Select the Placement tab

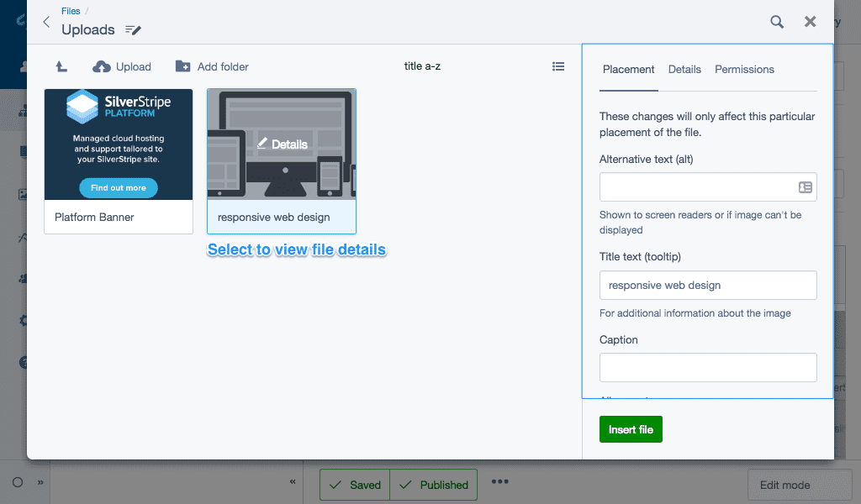pos(628,70)
